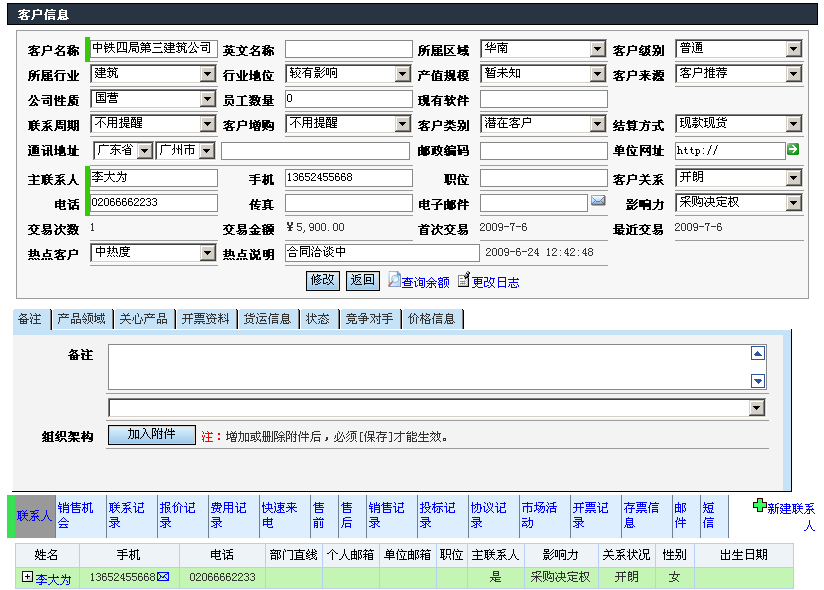Open the 结算方式 dropdown showing 现款现货
The width and height of the screenshot is (824, 590).
[738, 124]
